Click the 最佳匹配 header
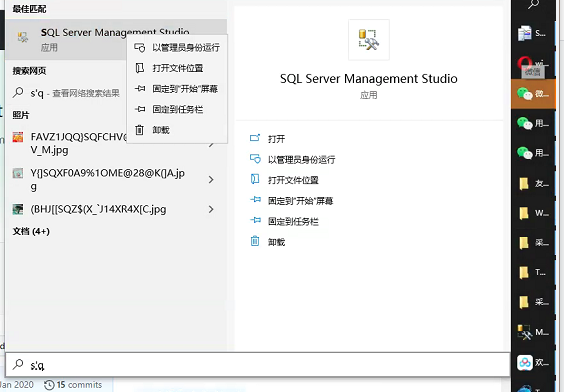564x392 pixels. [x=29, y=9]
